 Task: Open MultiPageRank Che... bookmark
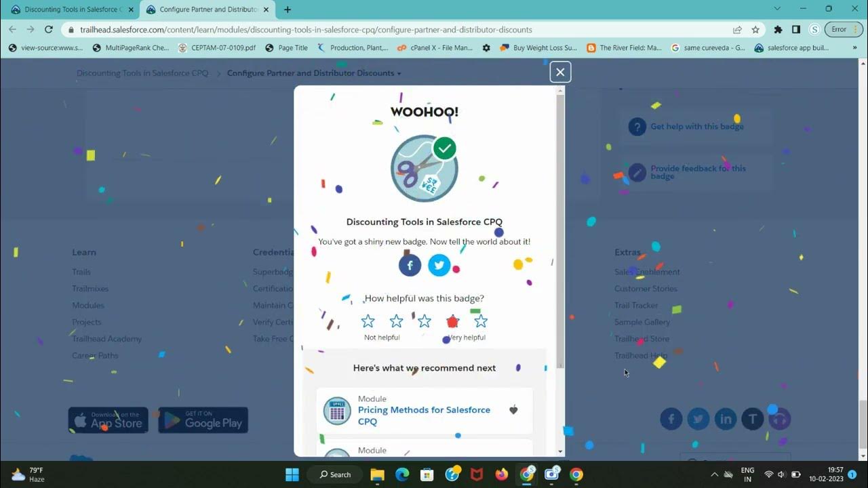click(130, 48)
